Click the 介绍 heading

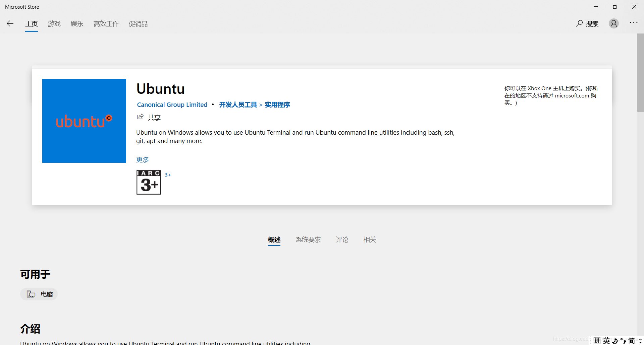tap(30, 329)
